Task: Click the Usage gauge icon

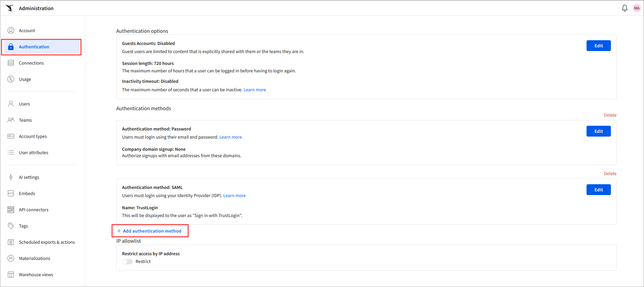Action: point(11,79)
